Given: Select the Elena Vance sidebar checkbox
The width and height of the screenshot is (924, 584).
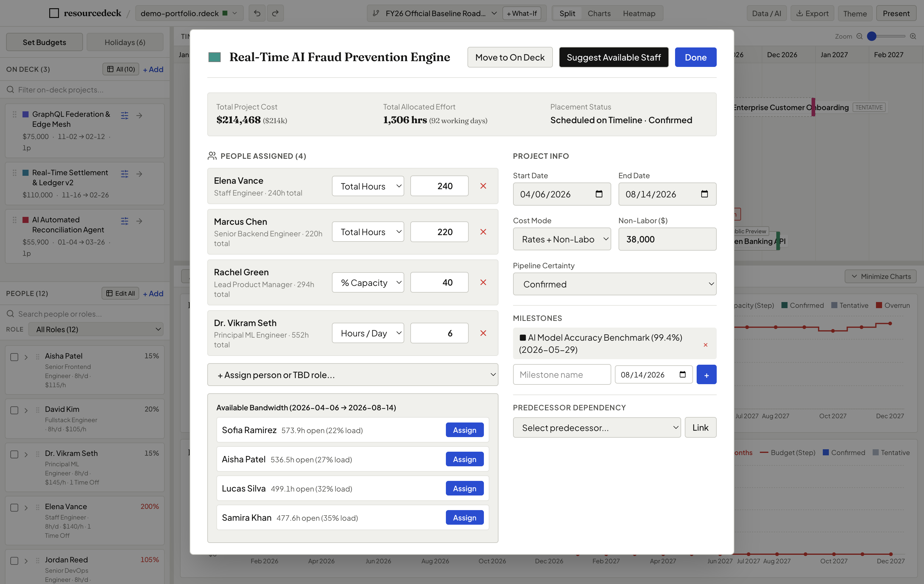Looking at the screenshot, I should (x=14, y=508).
